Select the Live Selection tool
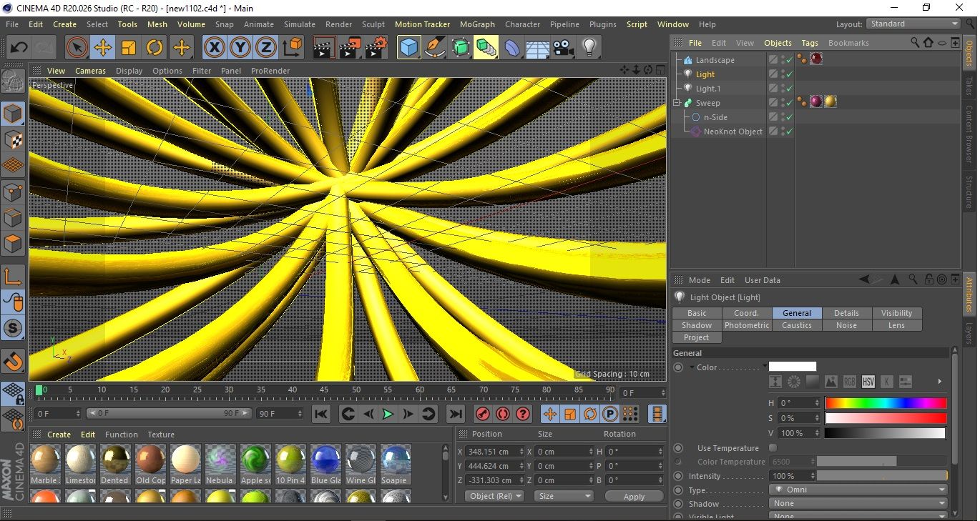The width and height of the screenshot is (980, 521). [77, 48]
